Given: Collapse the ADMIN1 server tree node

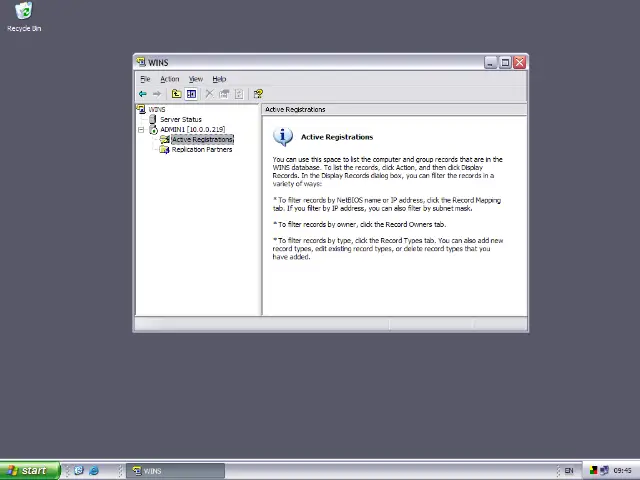Looking at the screenshot, I should [x=141, y=130].
